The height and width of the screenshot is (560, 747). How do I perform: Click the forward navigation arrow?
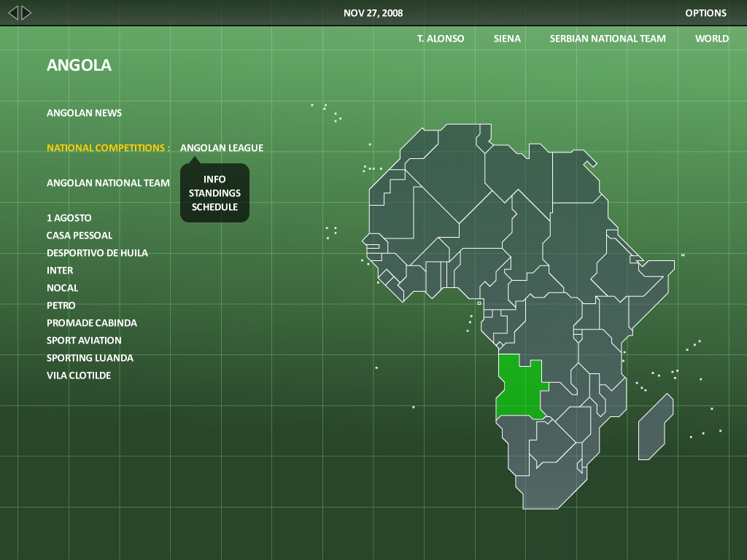pyautogui.click(x=26, y=12)
